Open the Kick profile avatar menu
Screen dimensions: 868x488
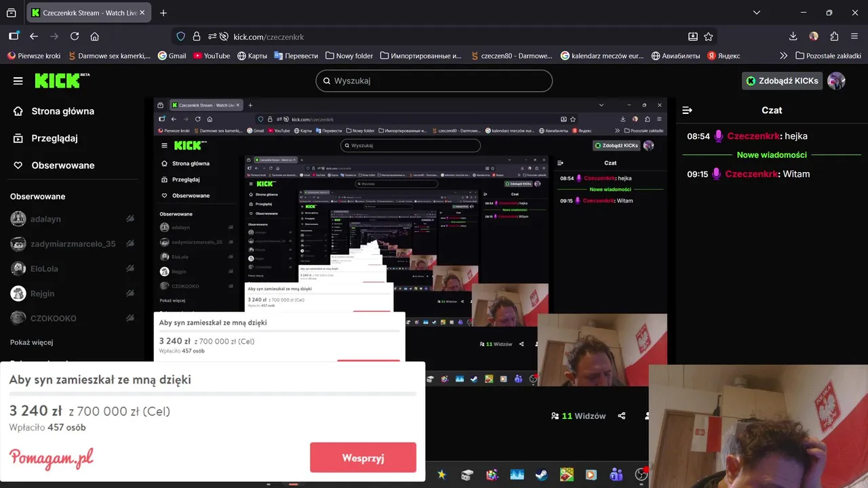[837, 81]
